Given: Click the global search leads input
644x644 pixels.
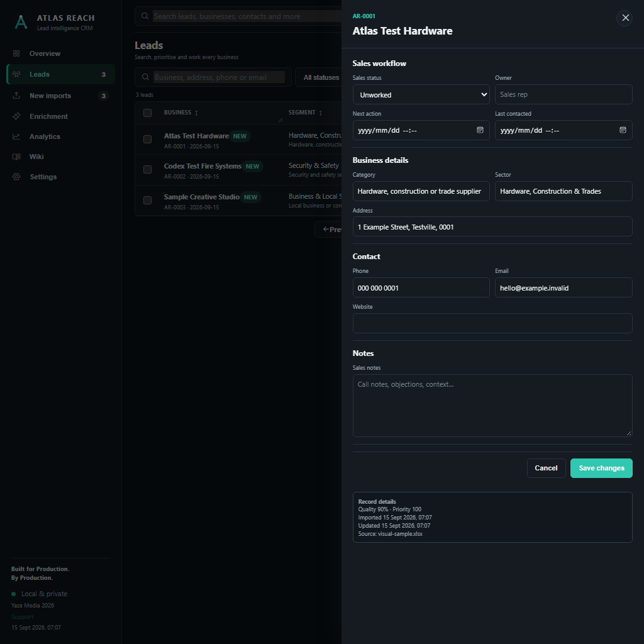Looking at the screenshot, I should (x=247, y=16).
